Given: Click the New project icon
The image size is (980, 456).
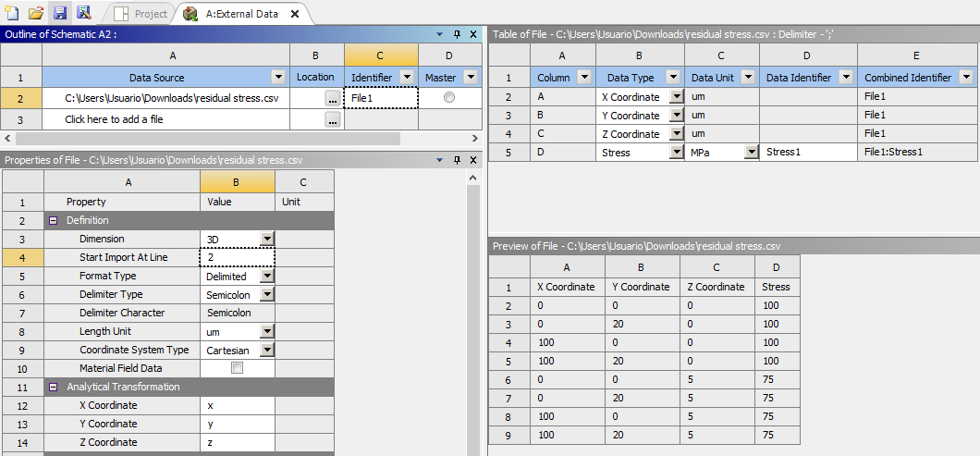Looking at the screenshot, I should pyautogui.click(x=12, y=13).
